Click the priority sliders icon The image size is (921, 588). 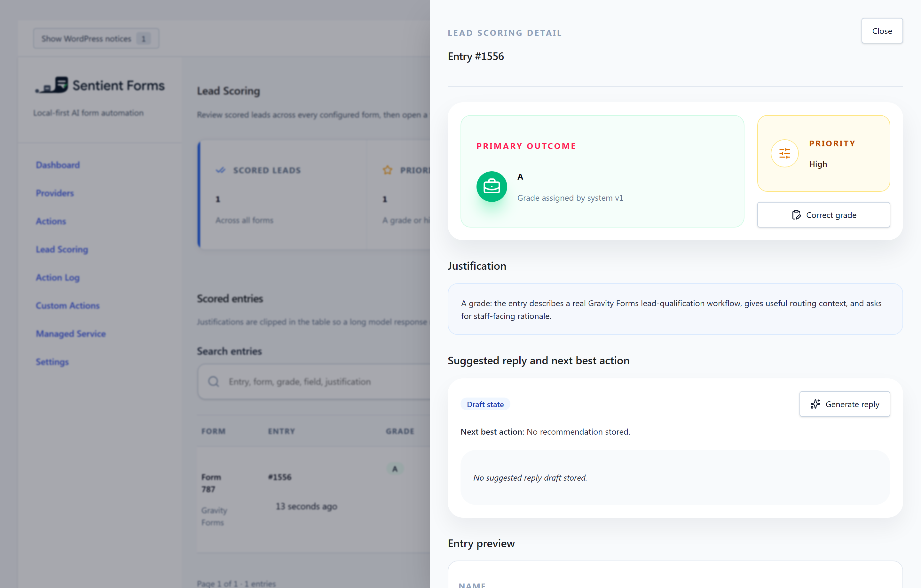click(x=784, y=153)
